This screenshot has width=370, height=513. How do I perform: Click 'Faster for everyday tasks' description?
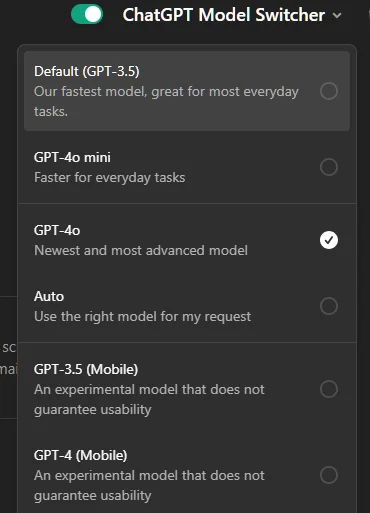[x=109, y=178]
